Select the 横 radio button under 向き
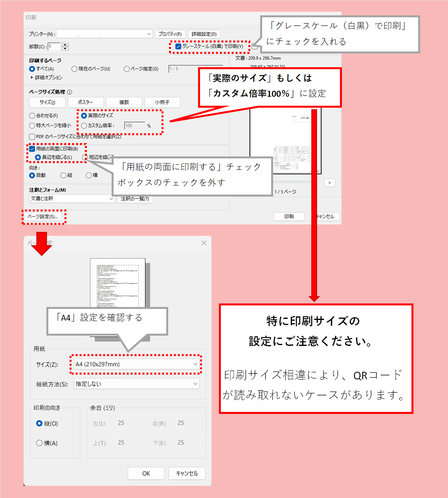The image size is (448, 498). [88, 175]
